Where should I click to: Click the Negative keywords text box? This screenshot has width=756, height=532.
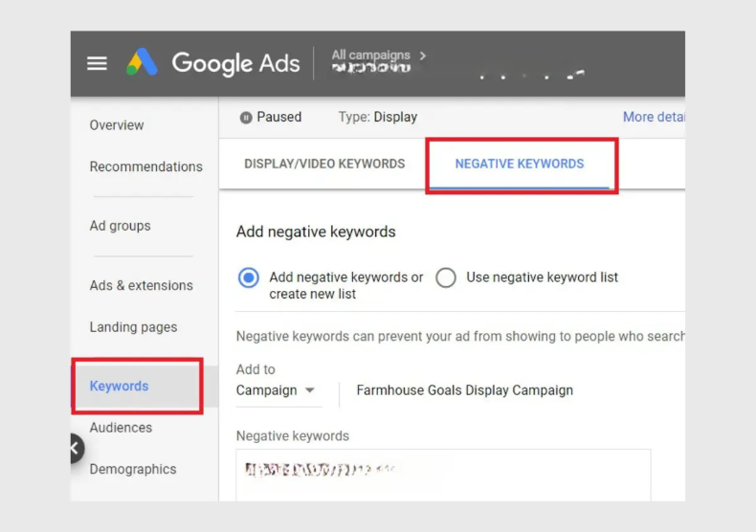443,476
